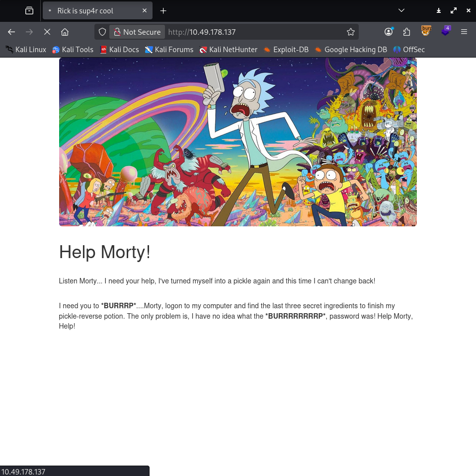Open the Kali NetHunter bookmark

[x=229, y=50]
